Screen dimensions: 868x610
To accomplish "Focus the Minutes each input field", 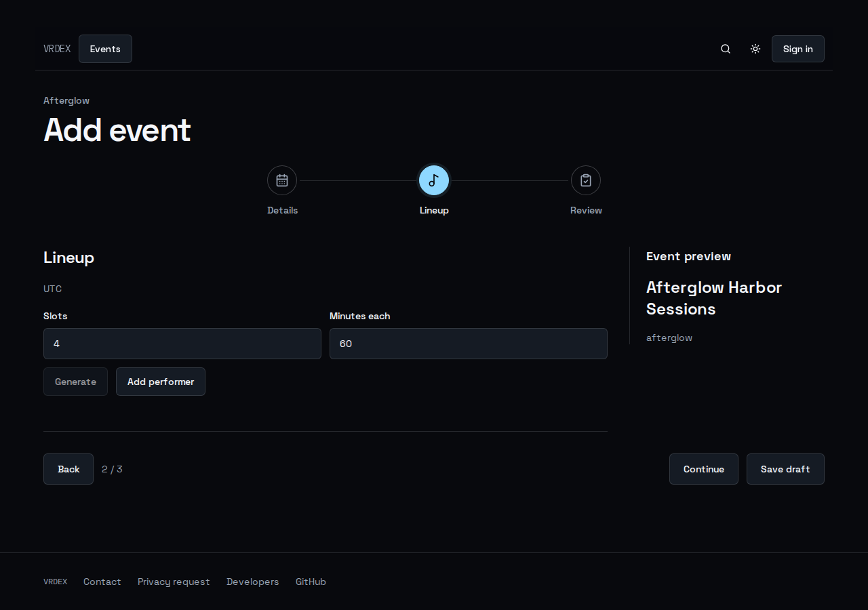I will click(469, 344).
